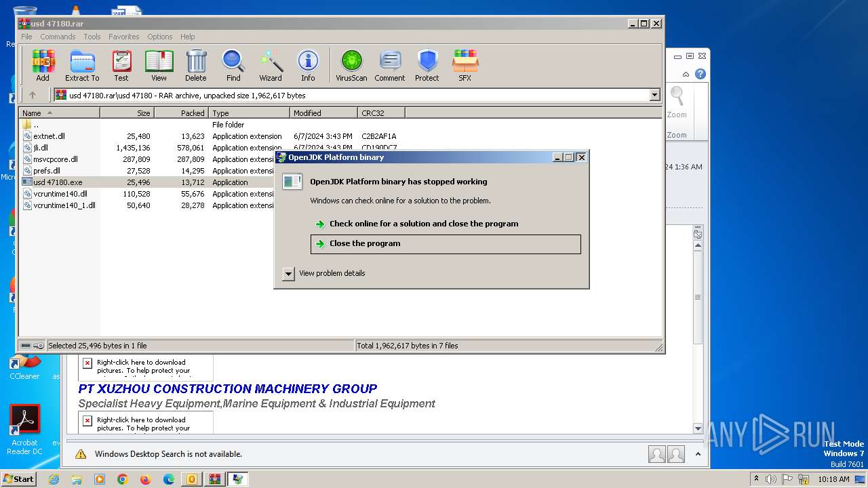Open the View toolbar icon
The height and width of the screenshot is (488, 868).
pos(159,66)
